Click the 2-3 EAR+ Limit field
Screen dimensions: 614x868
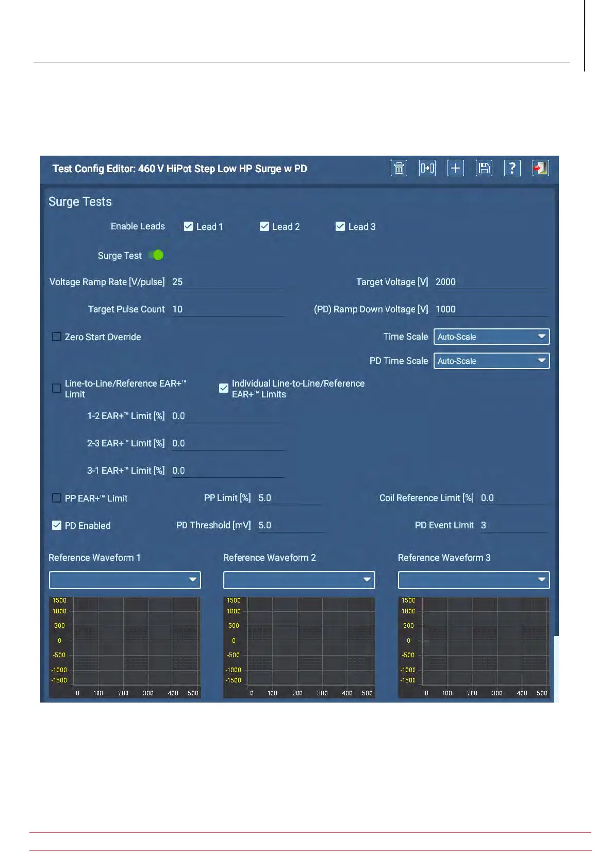tap(228, 443)
